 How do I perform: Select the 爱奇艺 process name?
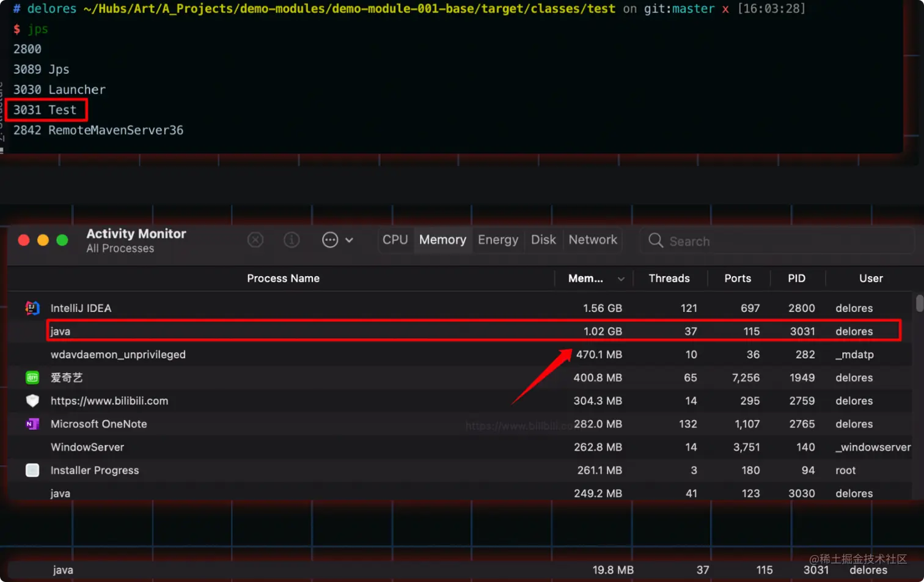click(67, 378)
